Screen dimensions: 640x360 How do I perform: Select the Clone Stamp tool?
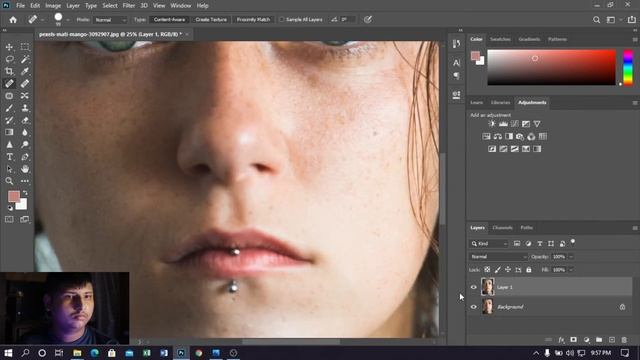(x=25, y=108)
